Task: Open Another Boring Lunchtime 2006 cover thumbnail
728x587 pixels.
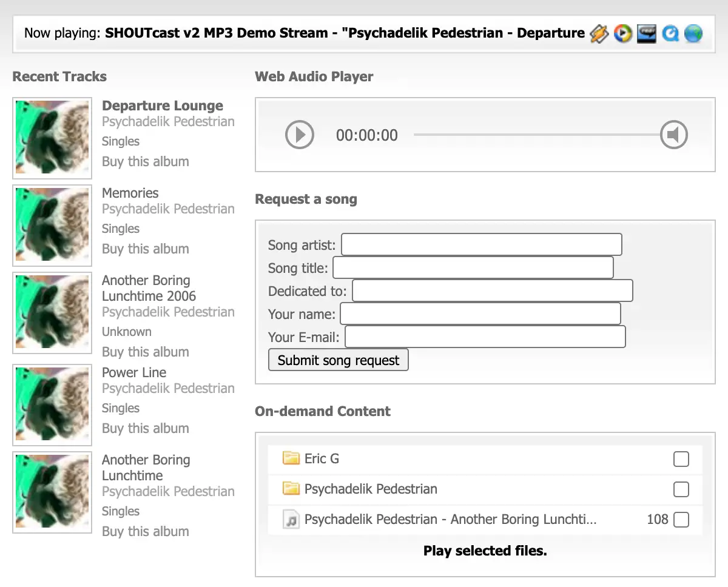Action: pos(52,313)
